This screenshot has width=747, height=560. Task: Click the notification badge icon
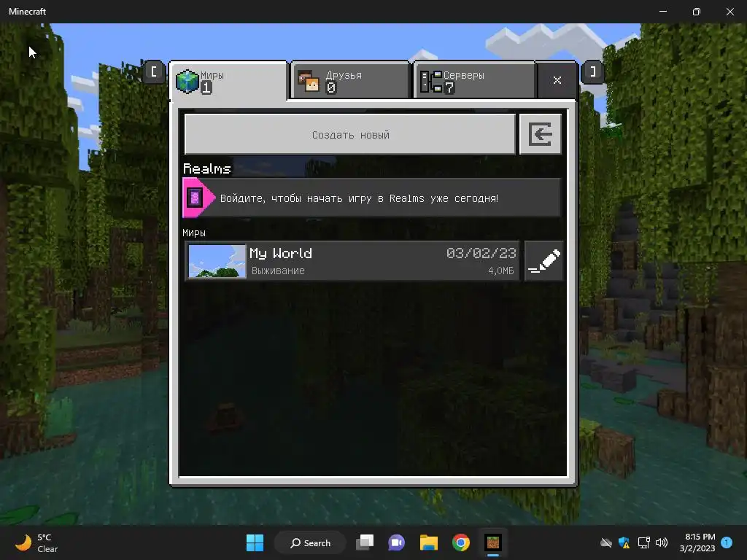pos(727,542)
